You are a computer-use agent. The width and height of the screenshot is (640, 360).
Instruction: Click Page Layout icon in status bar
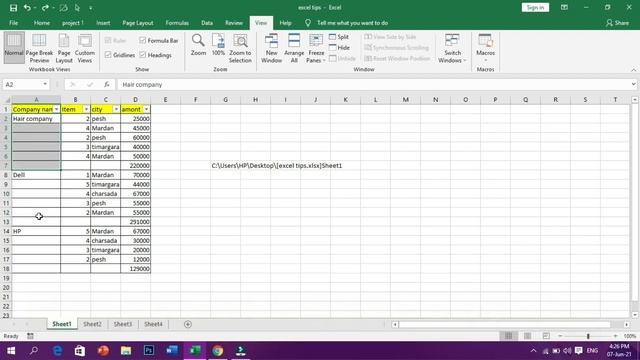point(527,336)
